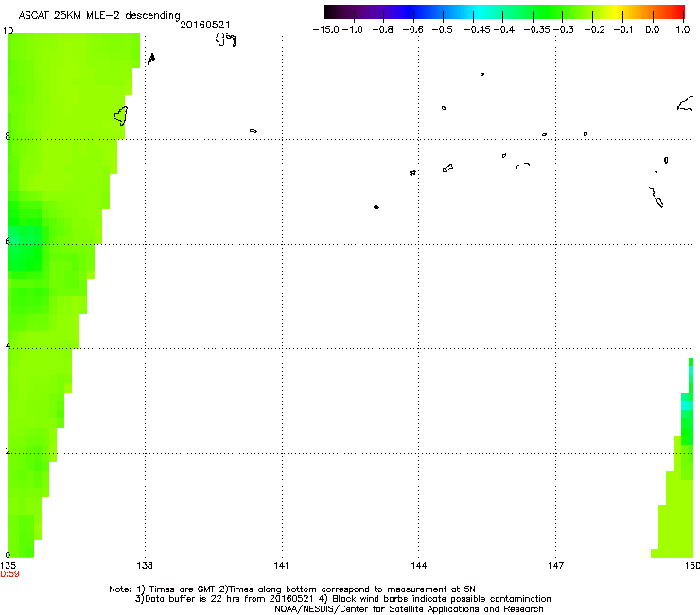
Task: Click the latitude label 2 on left axis
Action: (x=8, y=450)
